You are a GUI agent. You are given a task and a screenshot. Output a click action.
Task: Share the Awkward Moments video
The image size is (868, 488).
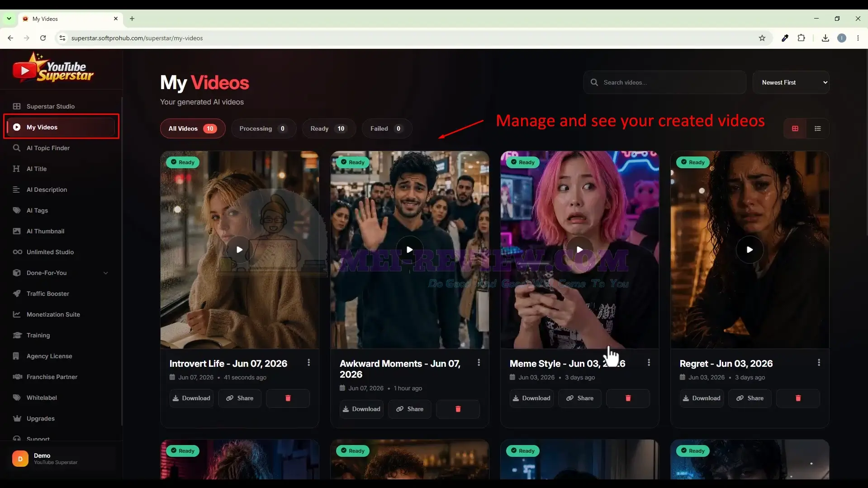click(x=410, y=409)
